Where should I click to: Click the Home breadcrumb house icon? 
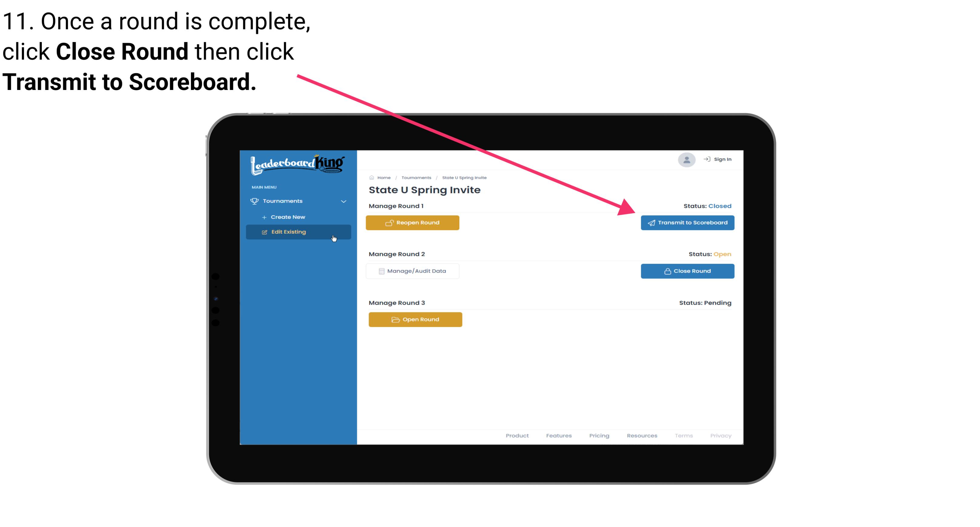point(372,177)
